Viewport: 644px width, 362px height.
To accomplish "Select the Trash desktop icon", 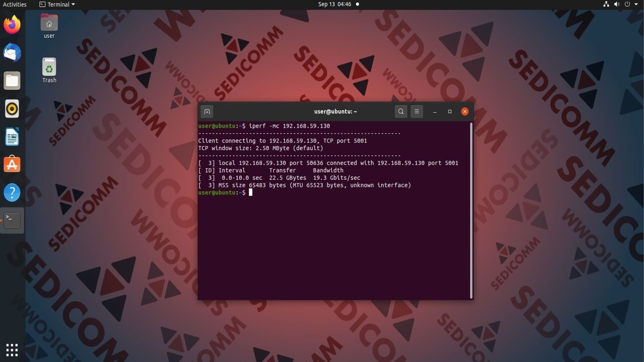I will tap(49, 70).
